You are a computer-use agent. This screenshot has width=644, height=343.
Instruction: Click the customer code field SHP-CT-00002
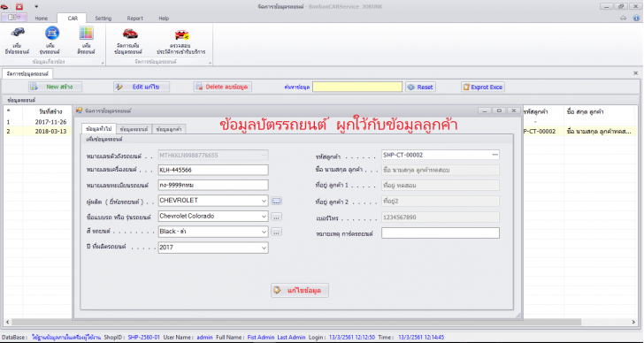point(441,155)
